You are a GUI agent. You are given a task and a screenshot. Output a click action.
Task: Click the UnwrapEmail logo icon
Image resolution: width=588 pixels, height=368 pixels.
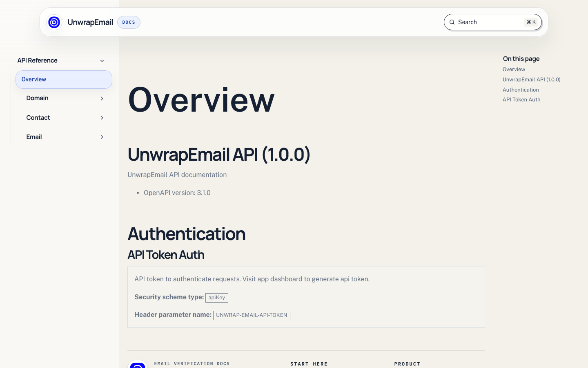[x=54, y=22]
